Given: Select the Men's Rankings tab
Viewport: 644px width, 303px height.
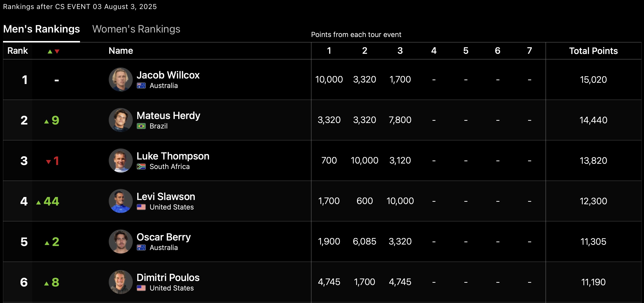Looking at the screenshot, I should (41, 29).
